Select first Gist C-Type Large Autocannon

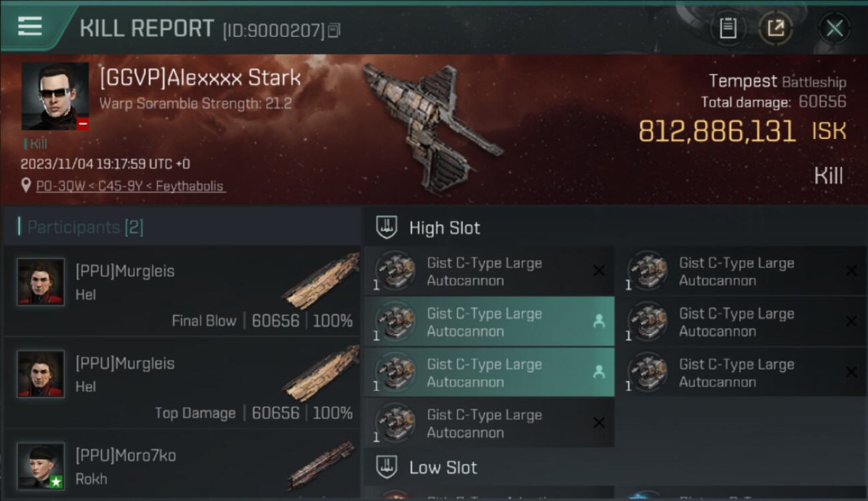coord(489,271)
